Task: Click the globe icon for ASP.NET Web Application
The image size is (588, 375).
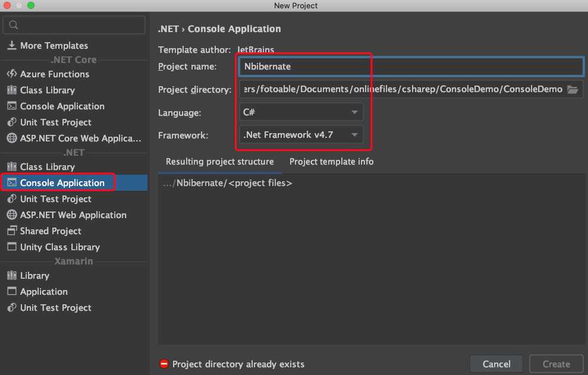Action: 11,215
